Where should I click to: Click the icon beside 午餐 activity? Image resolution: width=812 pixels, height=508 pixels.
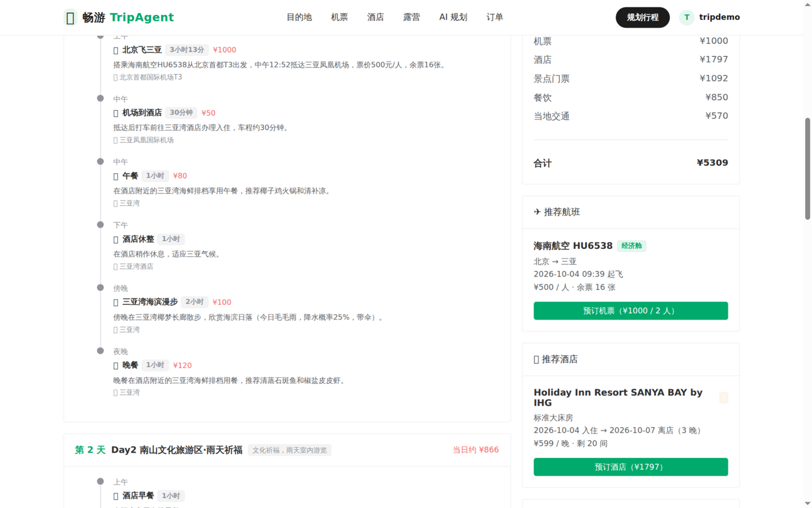(116, 176)
